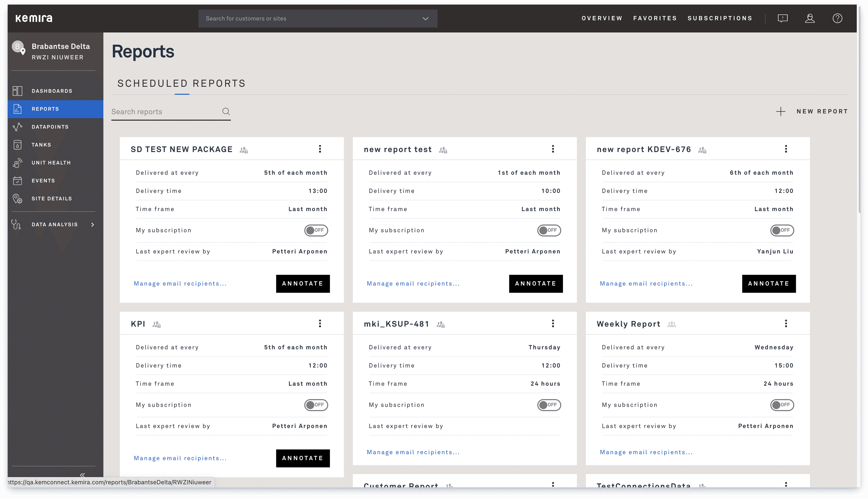
Task: Select the Scheduled Reports tab
Action: (x=182, y=83)
